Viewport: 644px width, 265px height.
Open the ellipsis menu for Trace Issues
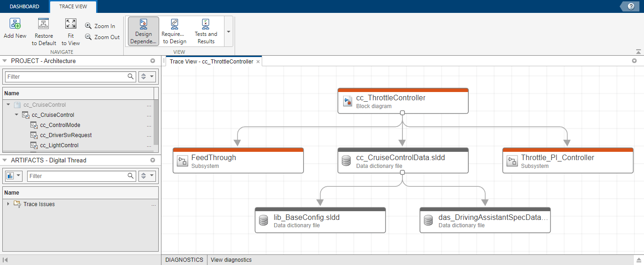pyautogui.click(x=154, y=204)
